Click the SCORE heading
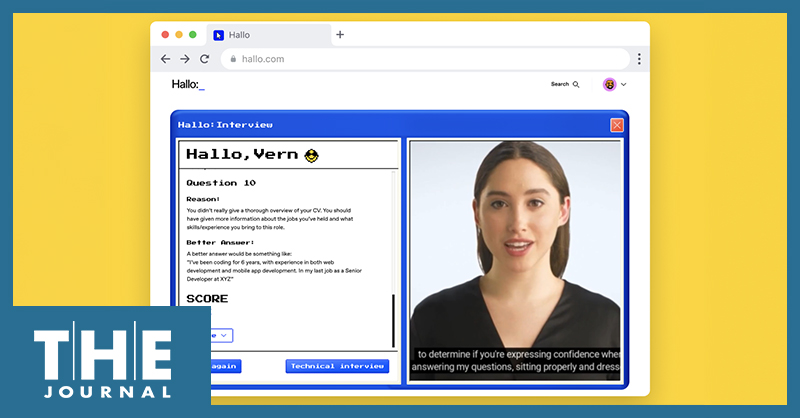The image size is (800, 418). tap(207, 299)
